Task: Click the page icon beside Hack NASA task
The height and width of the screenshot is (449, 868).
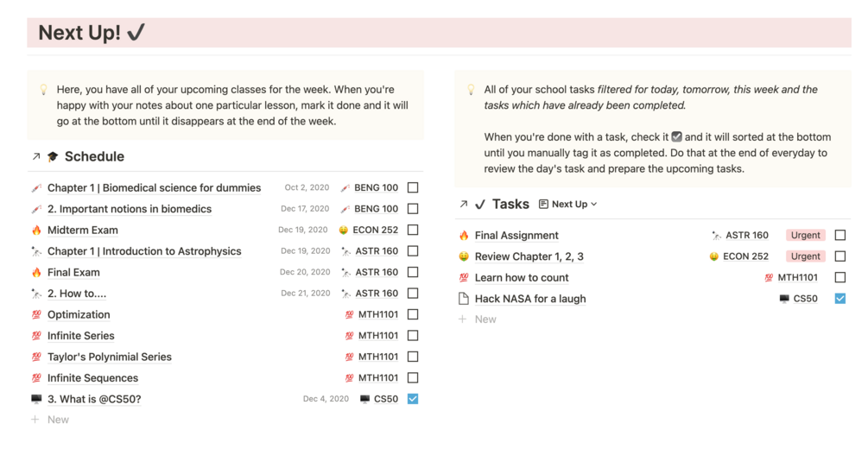Action: point(464,299)
